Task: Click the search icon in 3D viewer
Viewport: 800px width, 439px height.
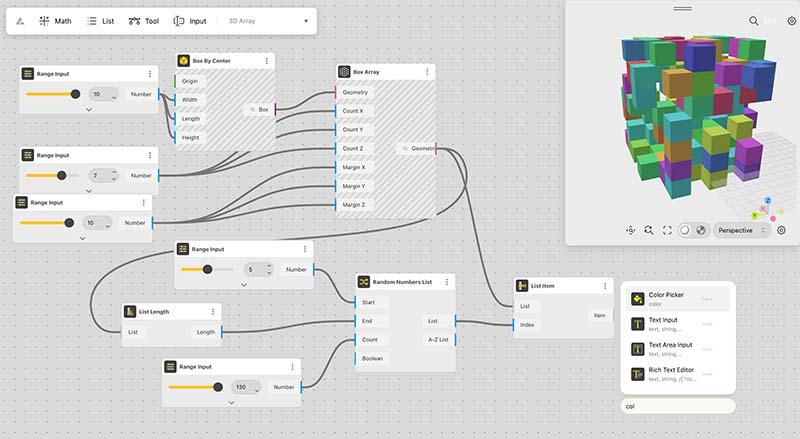Action: tap(753, 21)
